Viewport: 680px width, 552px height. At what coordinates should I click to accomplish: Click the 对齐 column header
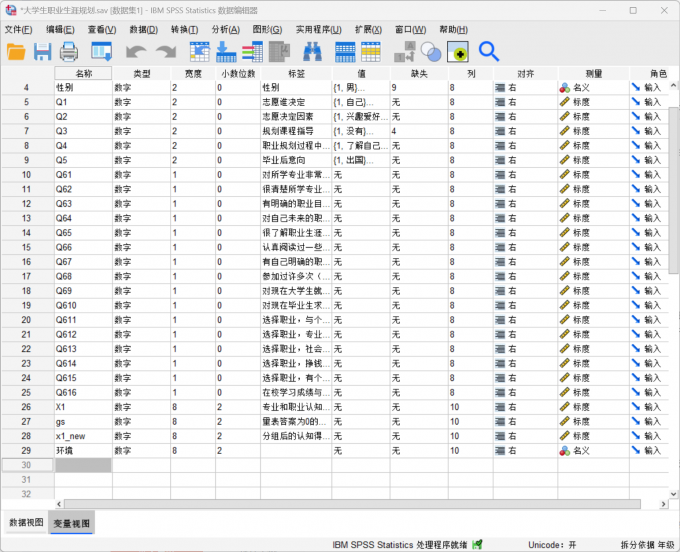525,74
